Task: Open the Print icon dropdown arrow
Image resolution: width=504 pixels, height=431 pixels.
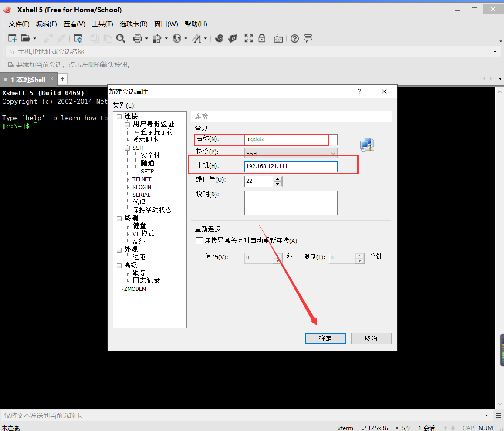Action: coord(146,39)
